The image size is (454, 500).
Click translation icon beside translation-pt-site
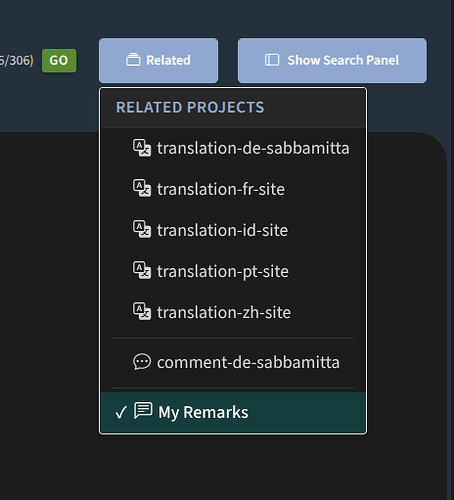[142, 271]
